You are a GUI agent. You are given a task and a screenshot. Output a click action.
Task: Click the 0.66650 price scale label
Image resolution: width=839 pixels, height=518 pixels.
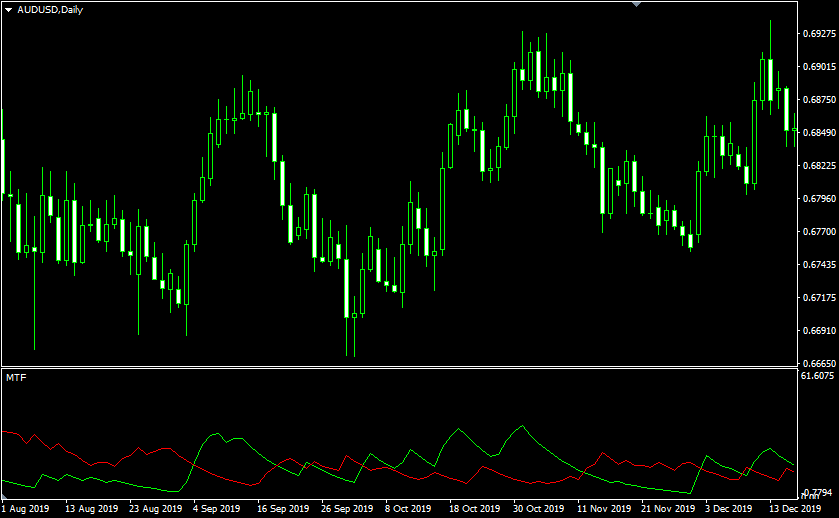818,364
